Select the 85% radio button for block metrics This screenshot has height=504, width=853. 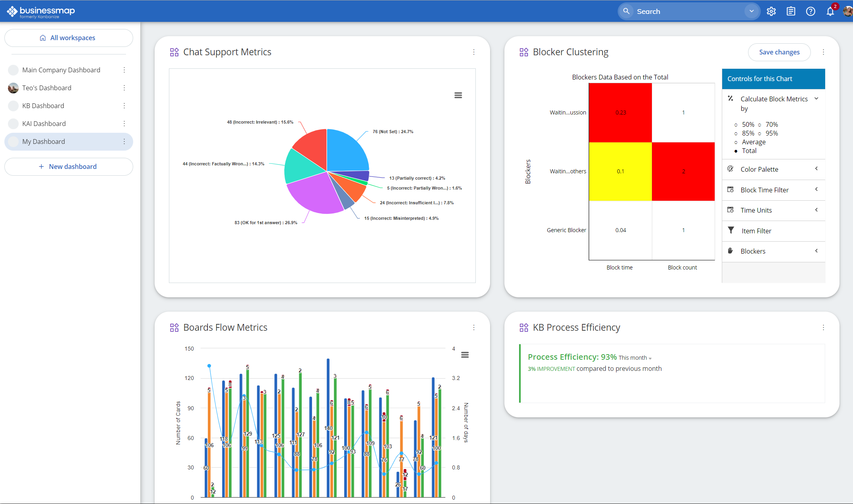[737, 133]
